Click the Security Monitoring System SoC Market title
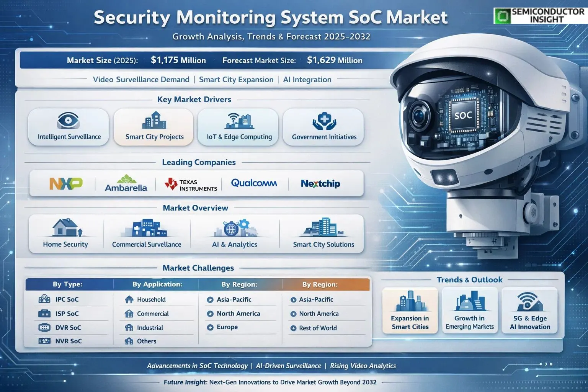 pyautogui.click(x=271, y=18)
